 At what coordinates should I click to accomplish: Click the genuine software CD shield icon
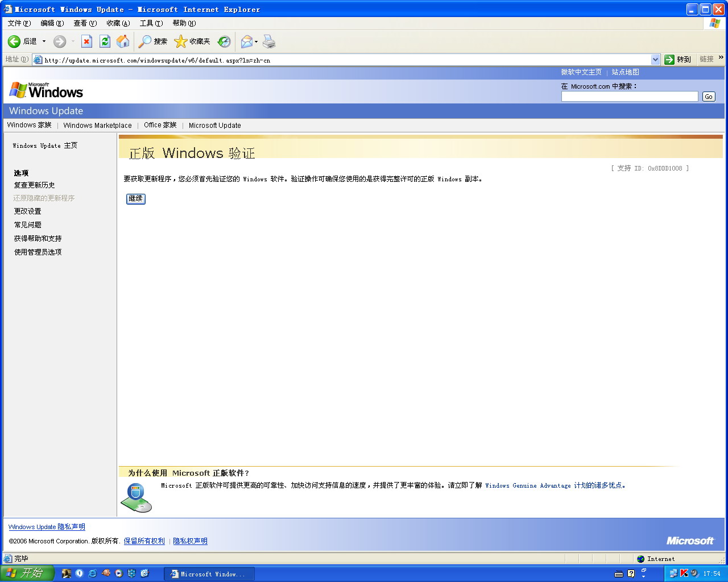click(136, 497)
